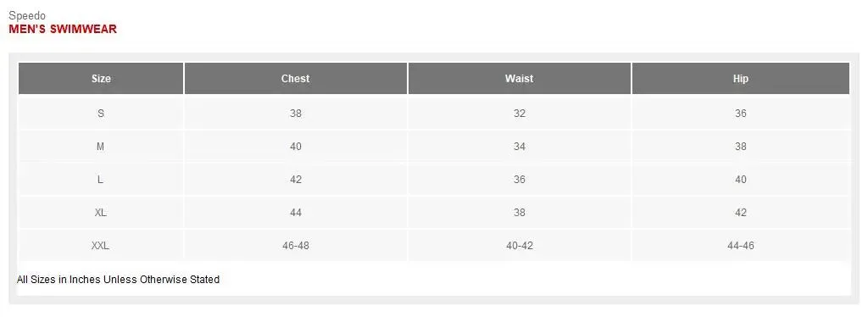Click chest value 38 for size S
The image size is (868, 317).
296,114
